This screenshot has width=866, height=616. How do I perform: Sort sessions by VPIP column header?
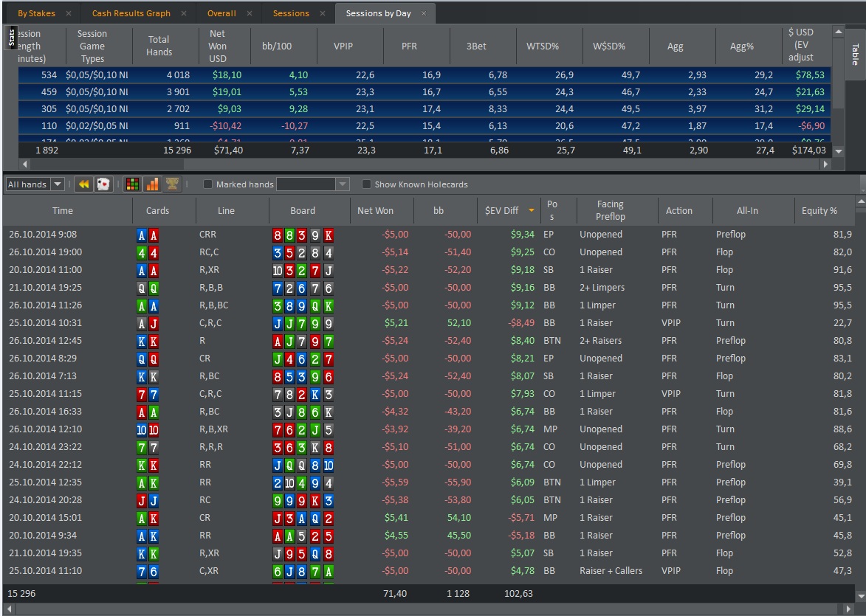pyautogui.click(x=343, y=46)
